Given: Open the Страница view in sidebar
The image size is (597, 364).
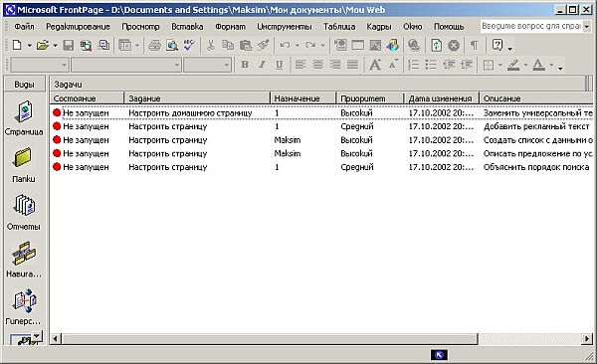Looking at the screenshot, I should coord(24,117).
